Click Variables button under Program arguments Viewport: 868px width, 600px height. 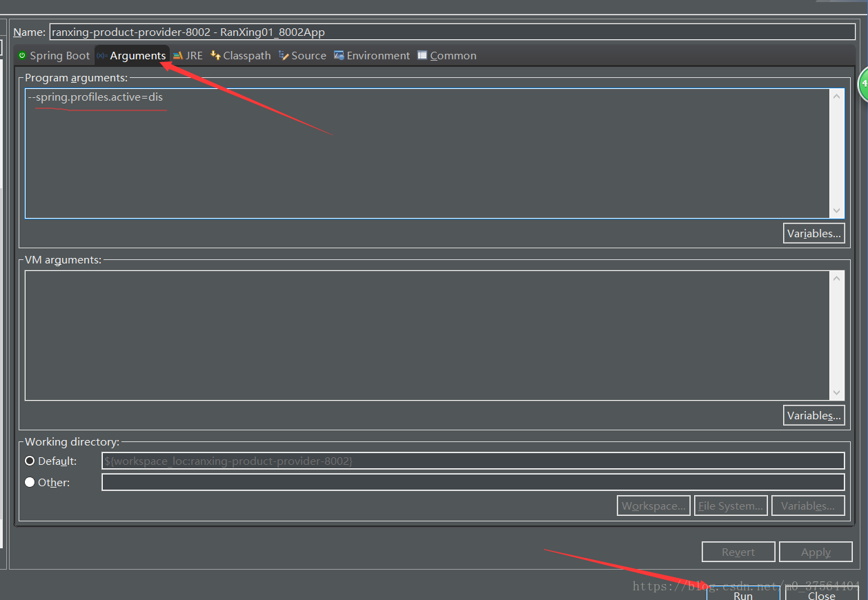pyautogui.click(x=814, y=233)
